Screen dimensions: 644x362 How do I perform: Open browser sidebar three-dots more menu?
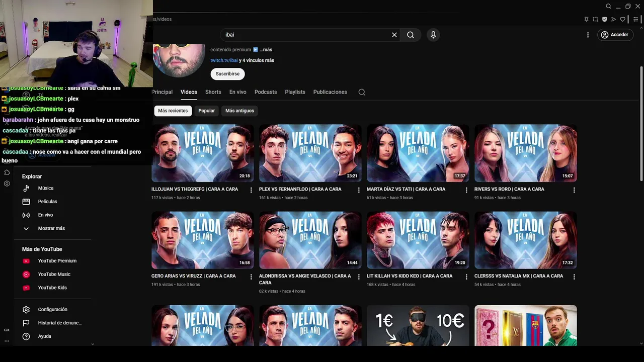click(7, 341)
